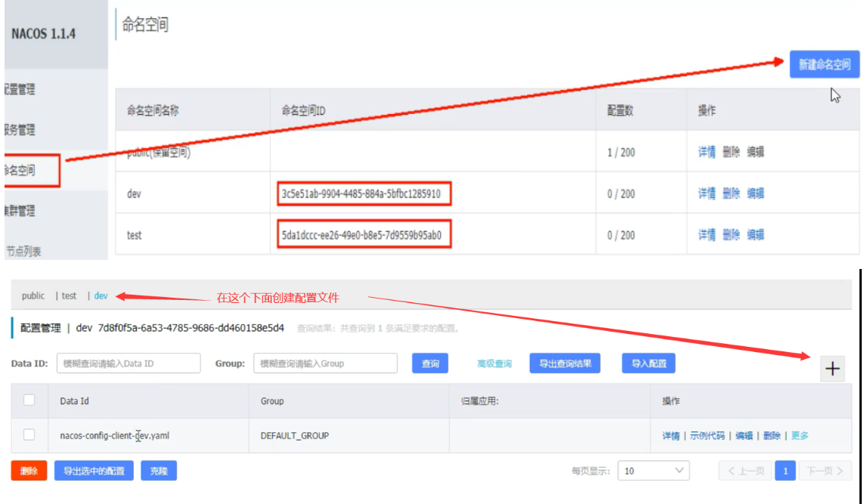Screen dimensions: 867x504
Task: Click 编辑 for the dev namespace
Action: point(755,193)
